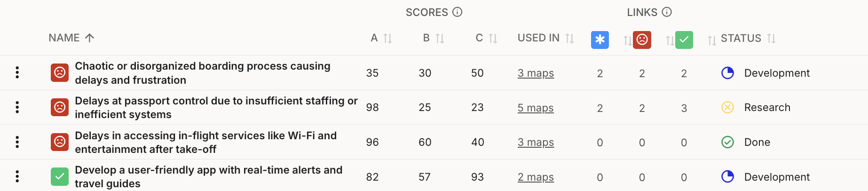
Task: Click Research status of passport control row
Action: coord(766,108)
